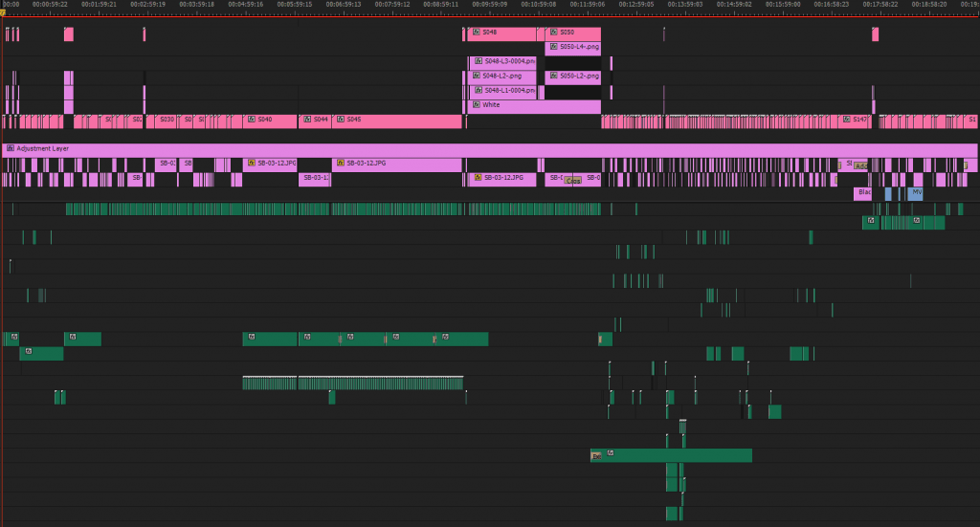Click the fx badge on the S044 clip

click(x=307, y=120)
